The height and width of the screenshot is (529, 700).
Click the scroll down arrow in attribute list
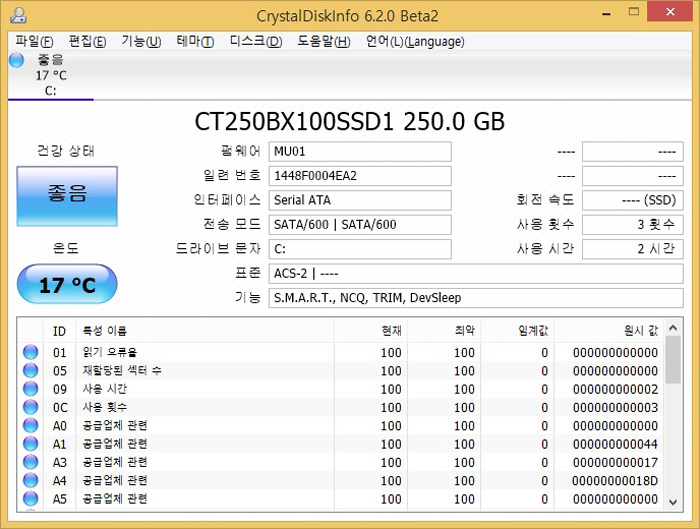coord(673,502)
